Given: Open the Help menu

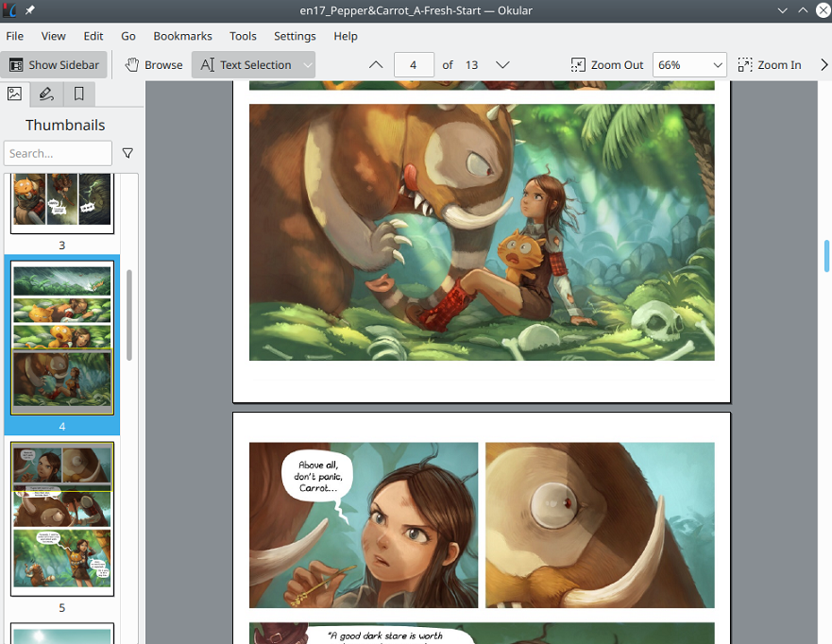Looking at the screenshot, I should [x=346, y=36].
